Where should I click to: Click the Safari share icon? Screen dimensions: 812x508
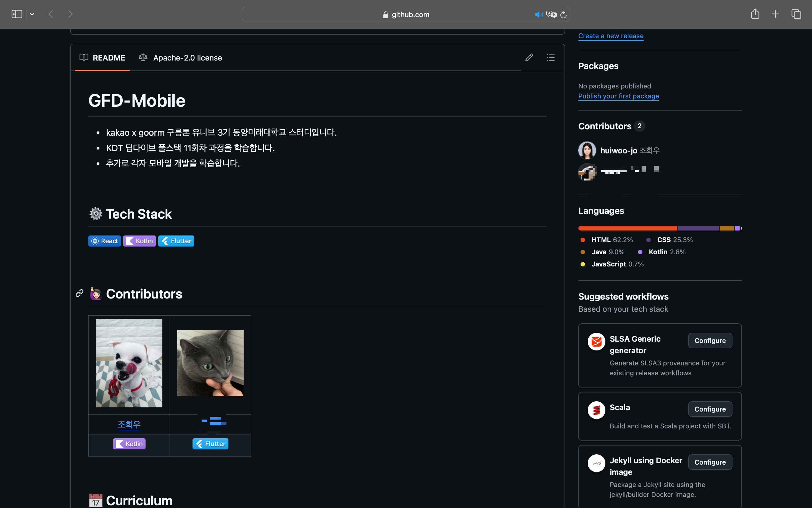(x=755, y=14)
